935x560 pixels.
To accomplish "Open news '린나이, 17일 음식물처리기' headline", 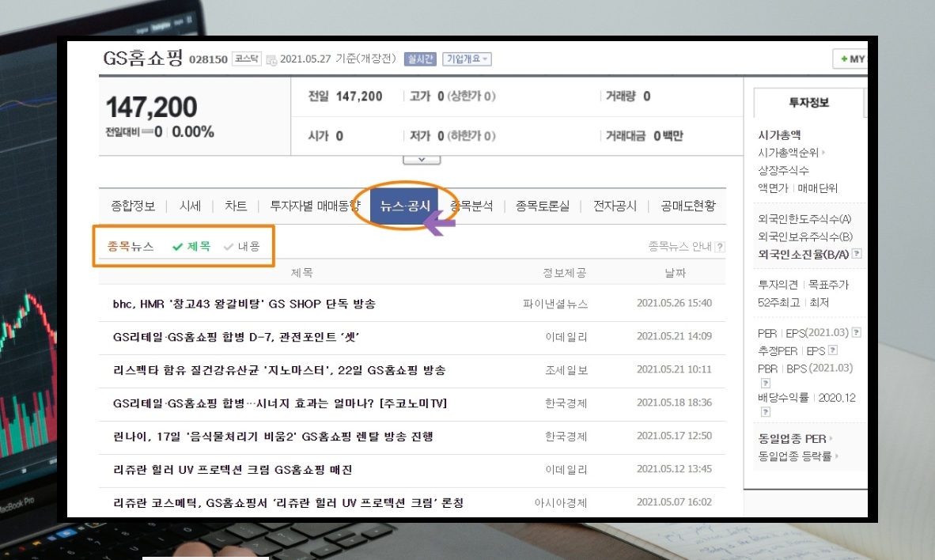I will [x=273, y=437].
